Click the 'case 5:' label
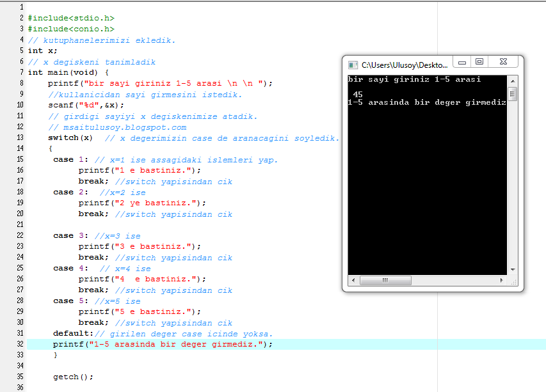Viewport: 546px width, 392px height. (x=70, y=301)
